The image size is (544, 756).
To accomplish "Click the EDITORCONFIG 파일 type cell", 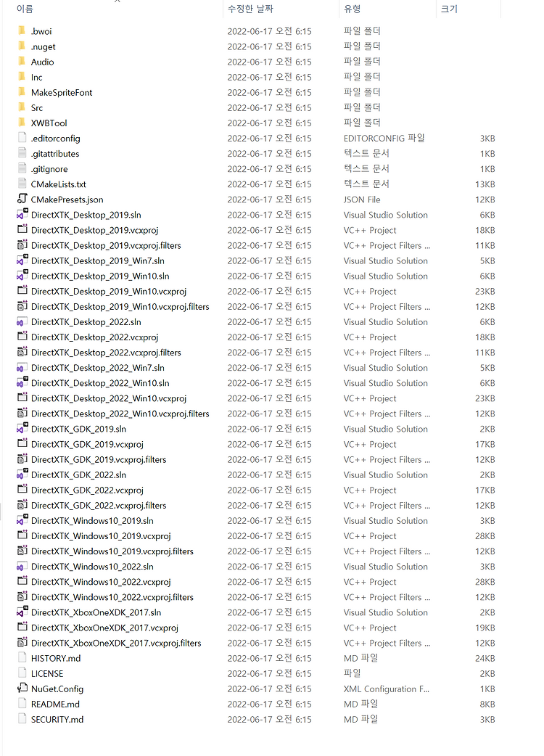I will click(x=384, y=138).
